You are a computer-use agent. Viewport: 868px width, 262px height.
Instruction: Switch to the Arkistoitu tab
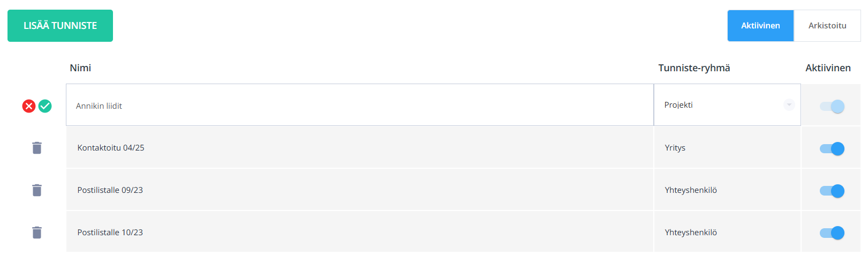[x=827, y=26]
